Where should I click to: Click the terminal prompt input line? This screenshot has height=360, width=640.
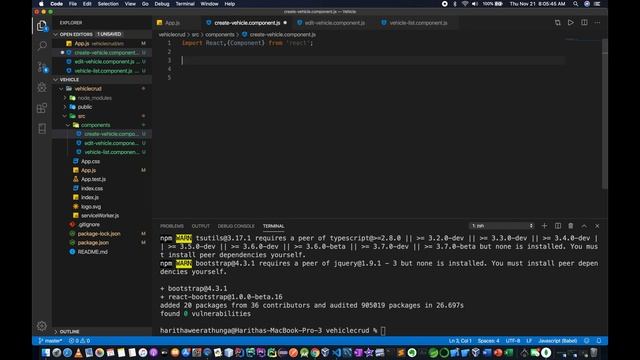click(380, 331)
